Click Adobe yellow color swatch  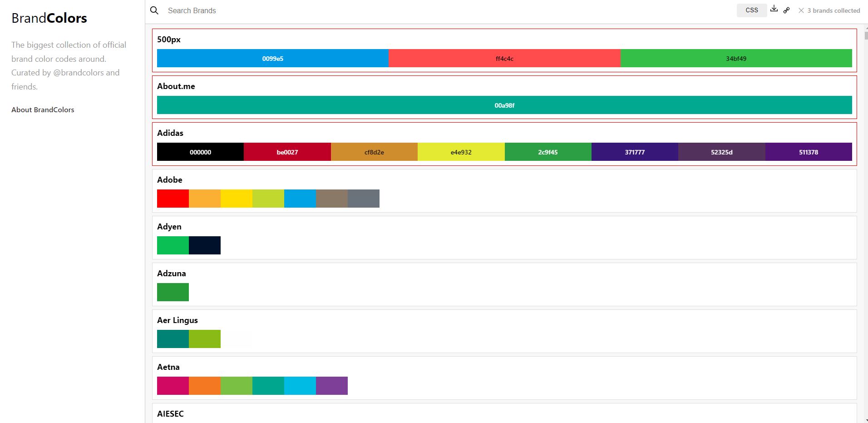click(x=237, y=199)
